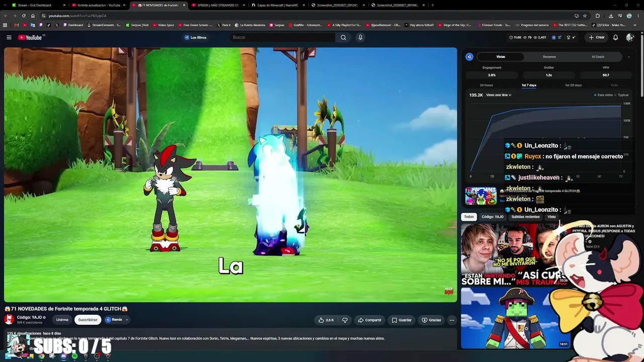This screenshot has width=644, height=362.
Task: Select the Subidas recientes filter chip
Action: tap(525, 217)
